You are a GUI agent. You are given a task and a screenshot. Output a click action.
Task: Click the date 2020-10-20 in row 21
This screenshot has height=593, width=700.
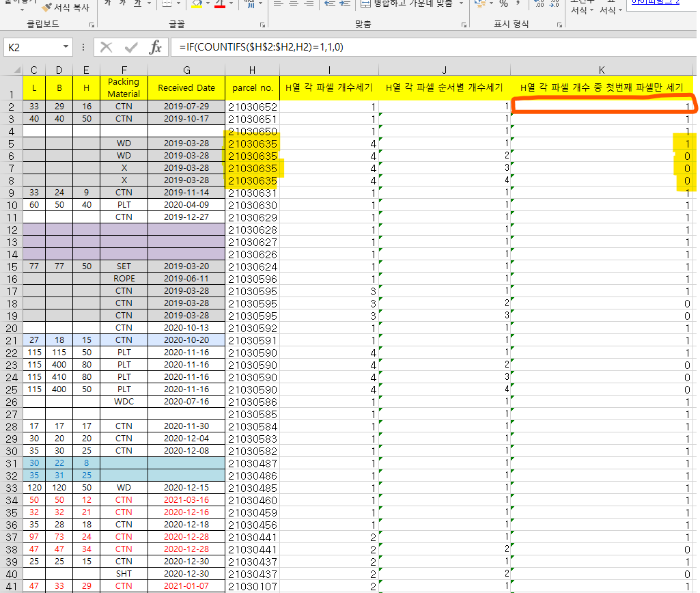(x=186, y=340)
